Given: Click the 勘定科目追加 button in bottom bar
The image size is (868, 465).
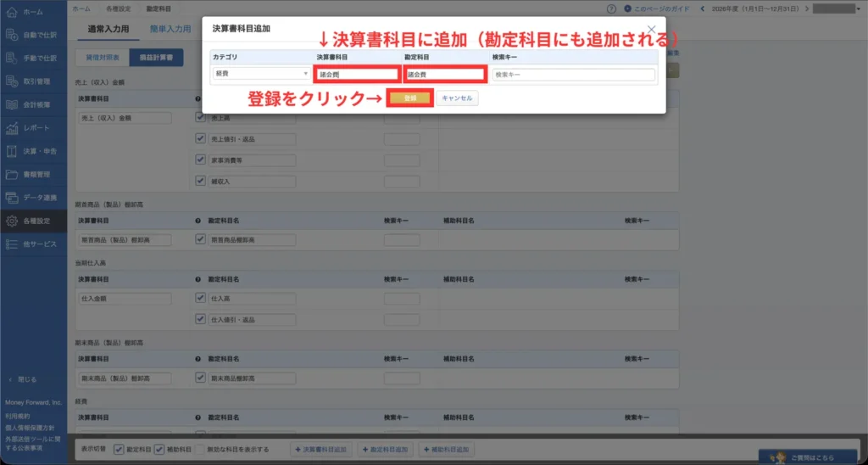Looking at the screenshot, I should (386, 450).
